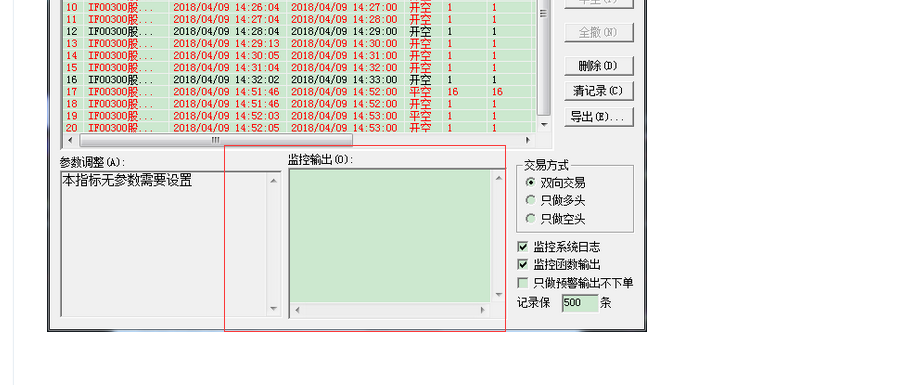Select record row number 19
917x385 pixels.
(x=298, y=116)
